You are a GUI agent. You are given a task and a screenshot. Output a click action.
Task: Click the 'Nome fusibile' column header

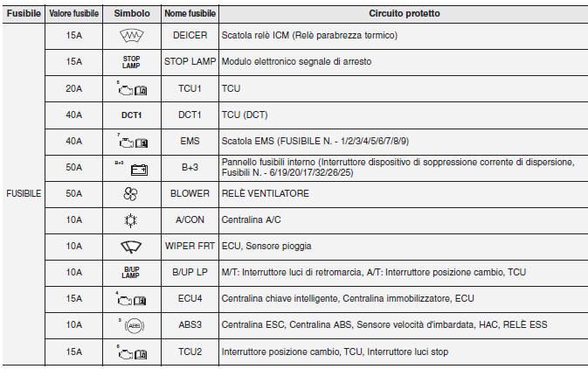point(190,14)
